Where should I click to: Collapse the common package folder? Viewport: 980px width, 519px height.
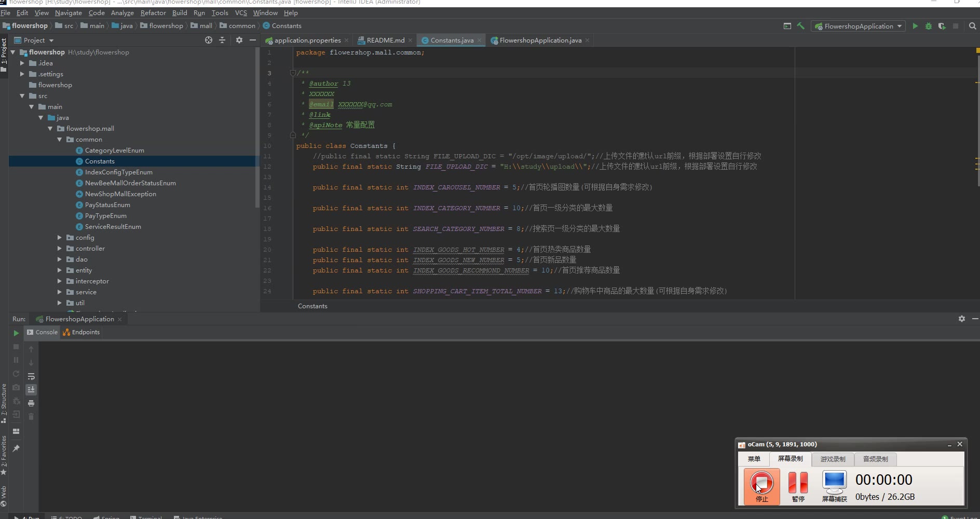click(60, 140)
